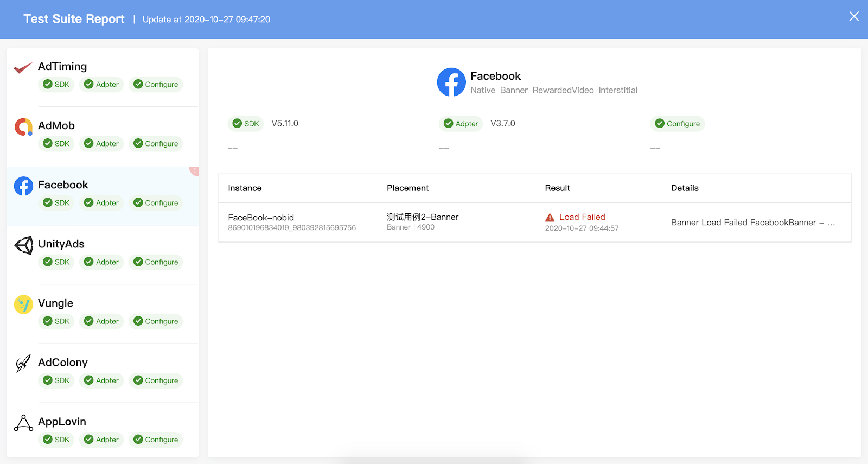Click AdMob Adpter status badge

[x=102, y=143]
